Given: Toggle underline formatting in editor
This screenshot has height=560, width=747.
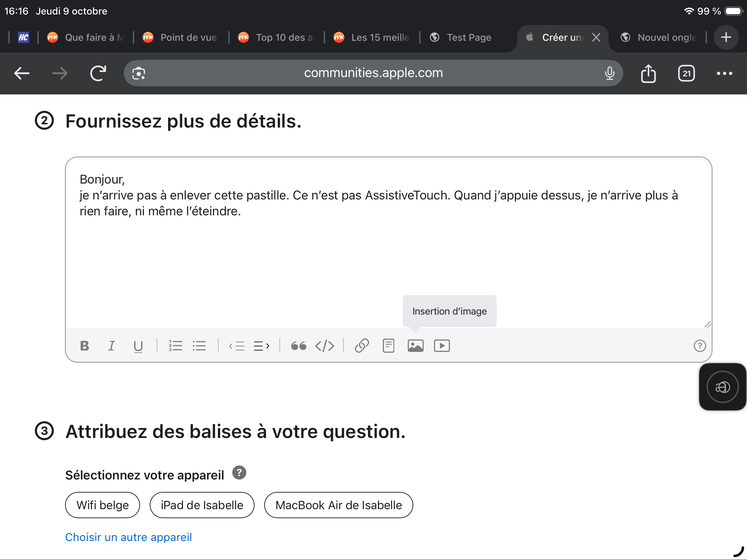Looking at the screenshot, I should pyautogui.click(x=138, y=346).
